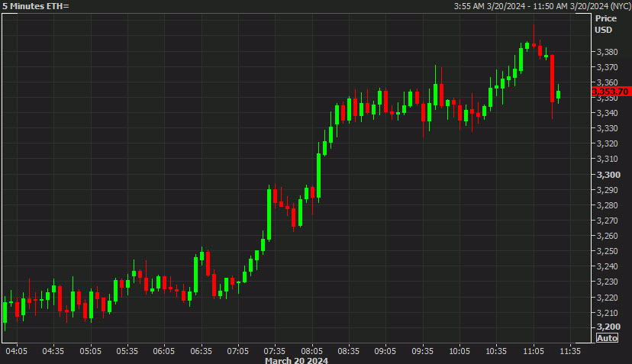Click the 3,200 price axis label
Screen dimensions: 632x364
point(606,327)
